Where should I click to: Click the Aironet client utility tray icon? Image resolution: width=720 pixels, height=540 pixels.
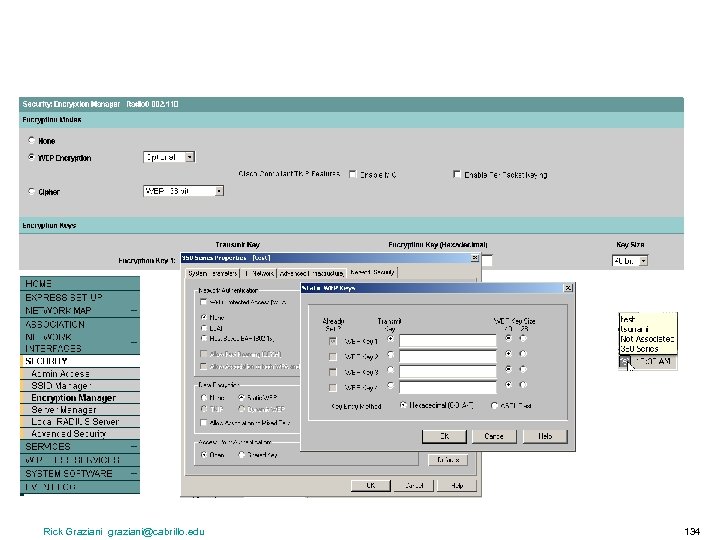pos(624,362)
